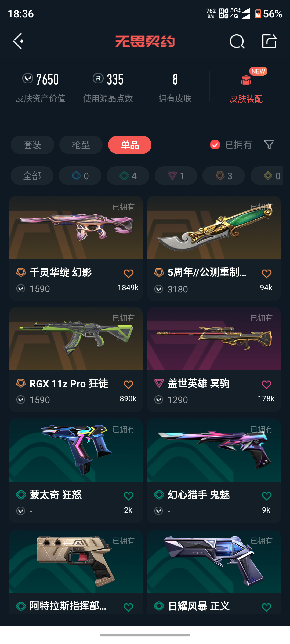Viewport: 290px width, 644px height.
Task: Tap heart icon on 幻心猎手 鬼魅
Action: [266, 496]
